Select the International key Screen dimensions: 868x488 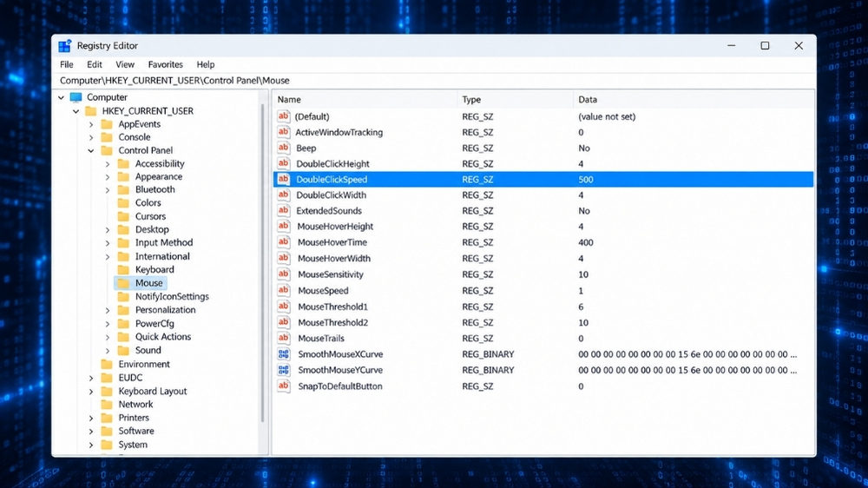(x=162, y=256)
